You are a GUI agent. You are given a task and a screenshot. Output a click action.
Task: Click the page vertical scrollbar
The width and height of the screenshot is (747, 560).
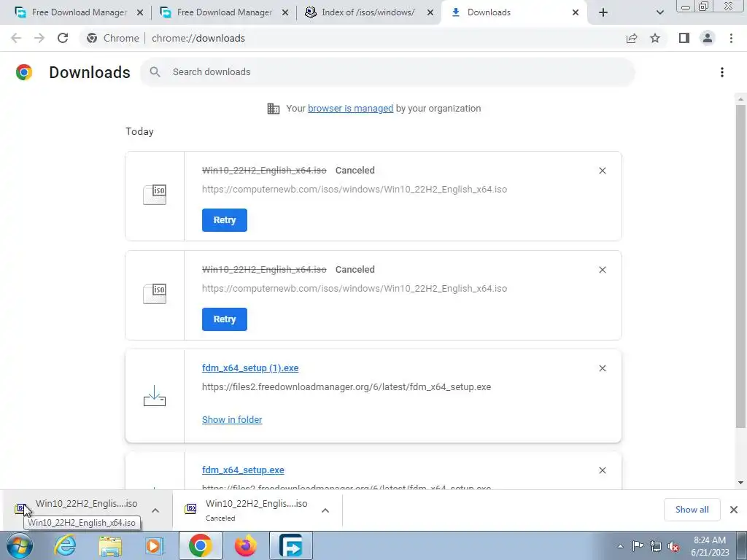tap(740, 265)
